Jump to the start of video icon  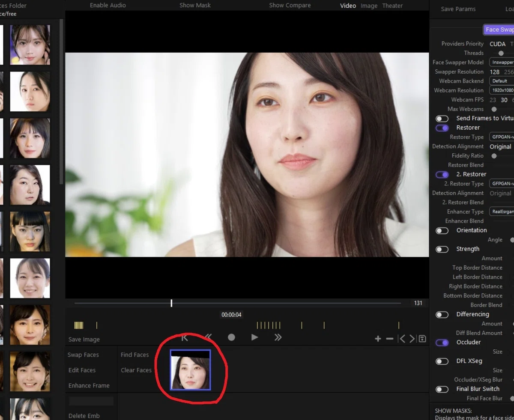[185, 337]
